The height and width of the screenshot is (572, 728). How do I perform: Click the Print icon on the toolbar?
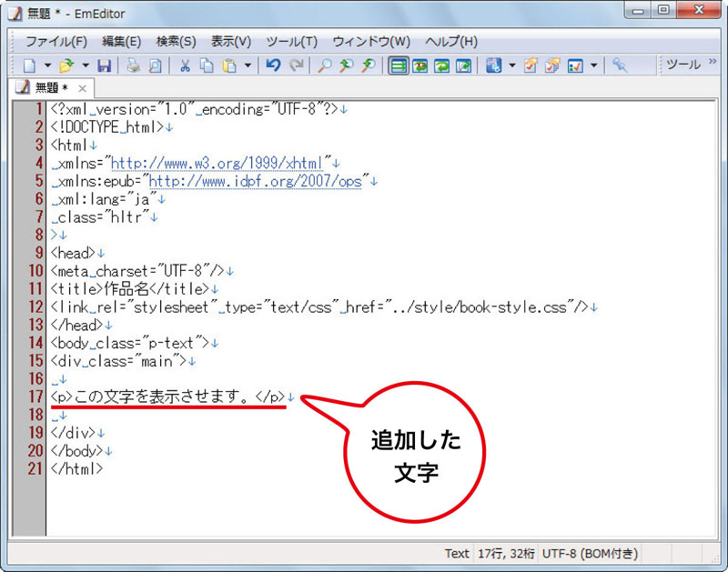131,65
